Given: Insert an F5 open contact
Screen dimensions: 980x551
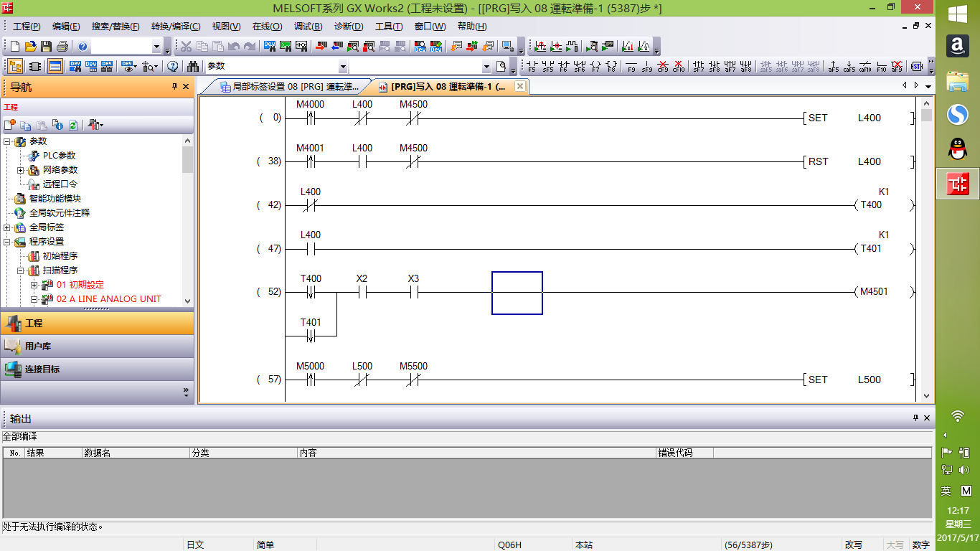Looking at the screenshot, I should tap(532, 67).
